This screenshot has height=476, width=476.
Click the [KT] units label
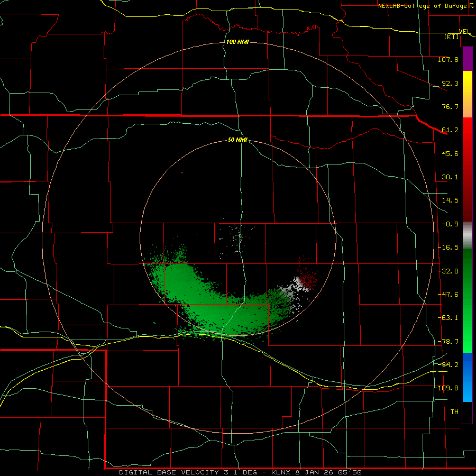tap(452, 36)
